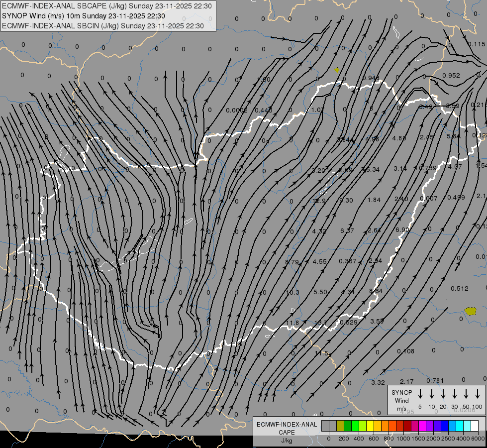Click the '1000' tick on CAPE scale
Viewport: 487px width, 448px height.
[403, 439]
